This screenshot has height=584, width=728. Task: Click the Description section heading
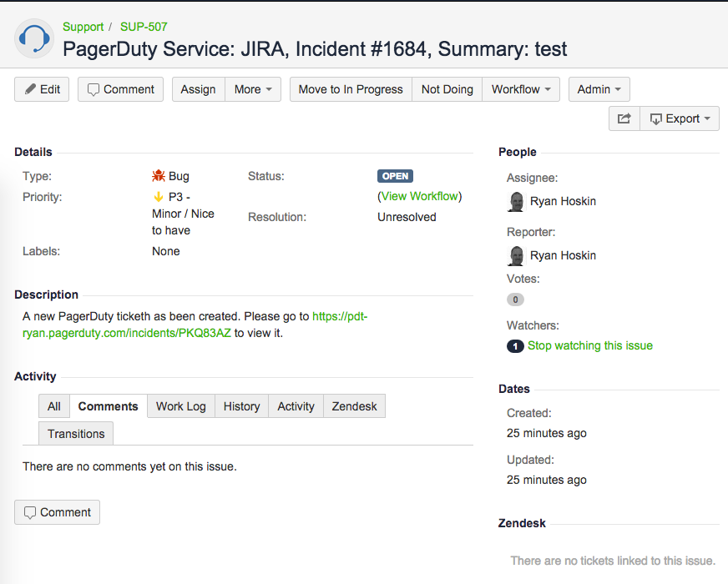(46, 295)
